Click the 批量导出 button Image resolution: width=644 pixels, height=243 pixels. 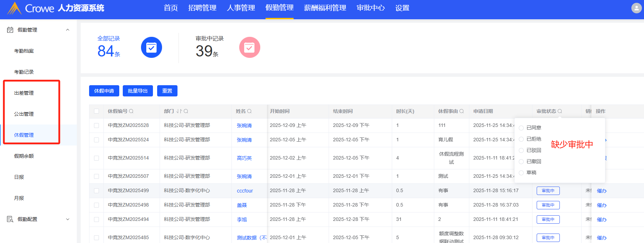click(x=137, y=91)
